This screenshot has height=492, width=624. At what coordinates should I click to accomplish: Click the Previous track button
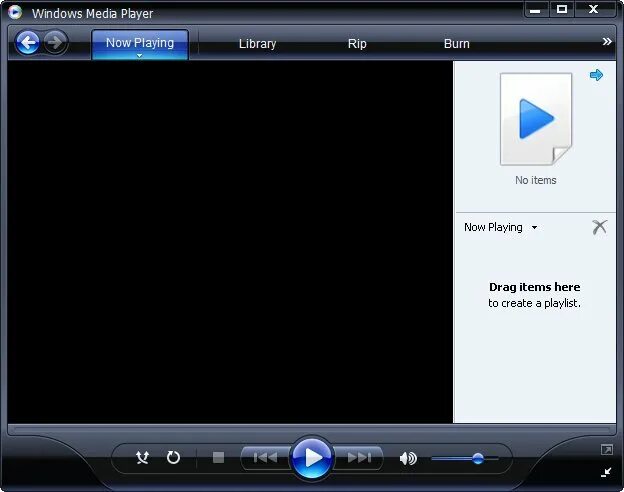pos(265,458)
